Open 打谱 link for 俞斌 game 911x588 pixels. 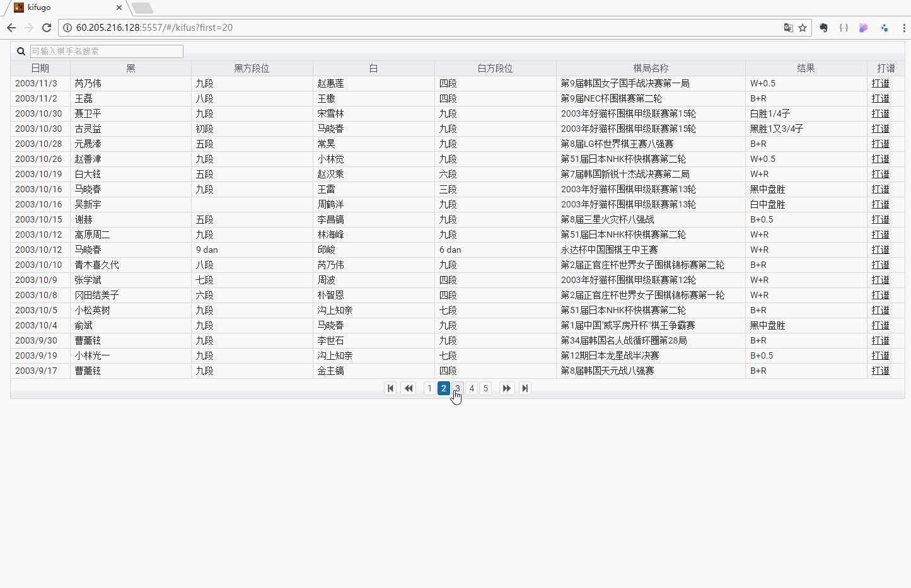[881, 325]
